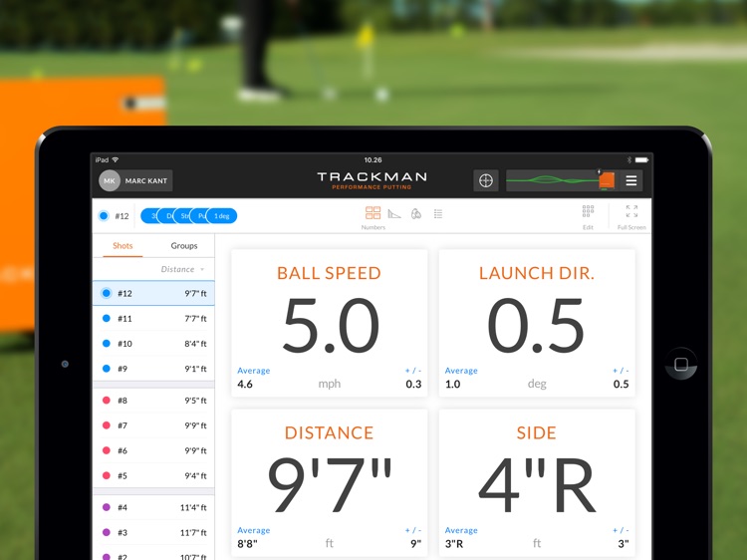Select the purple dot of shot #4

pos(107,507)
